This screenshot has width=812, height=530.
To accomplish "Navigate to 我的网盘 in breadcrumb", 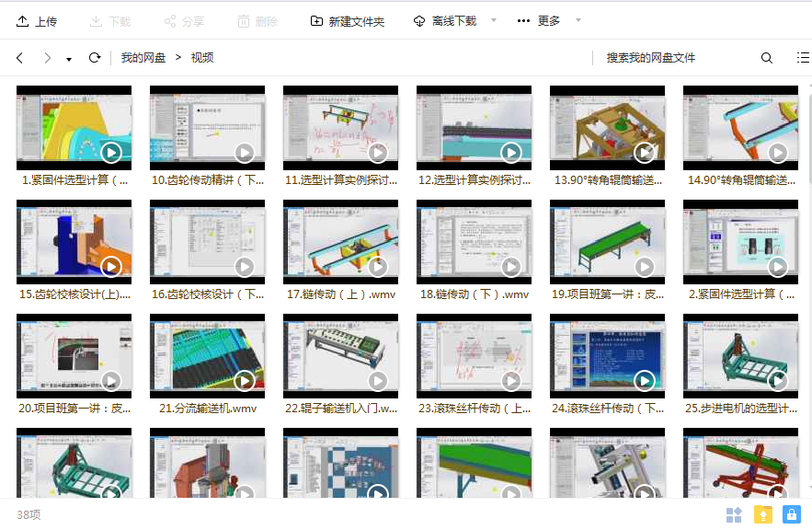I will point(143,58).
